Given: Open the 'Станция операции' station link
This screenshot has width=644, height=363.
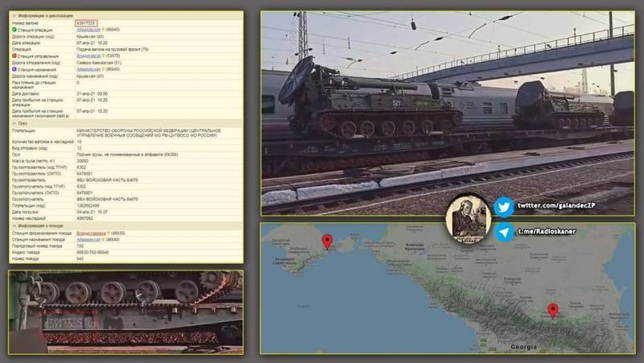Looking at the screenshot, I should pos(89,30).
